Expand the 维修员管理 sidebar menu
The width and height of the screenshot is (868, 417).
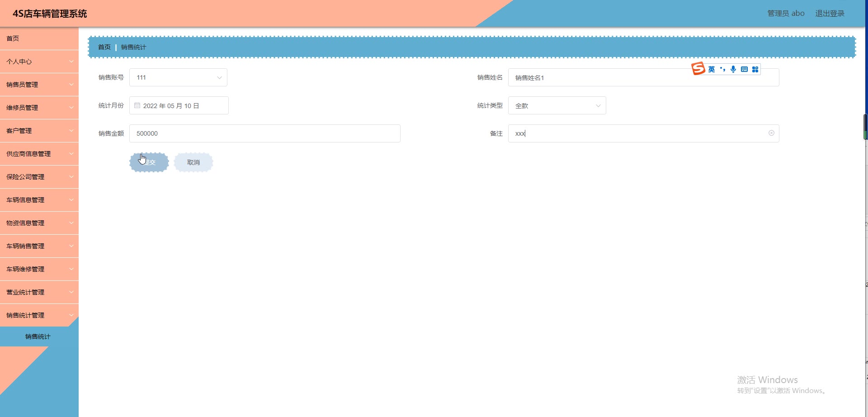pyautogui.click(x=39, y=108)
